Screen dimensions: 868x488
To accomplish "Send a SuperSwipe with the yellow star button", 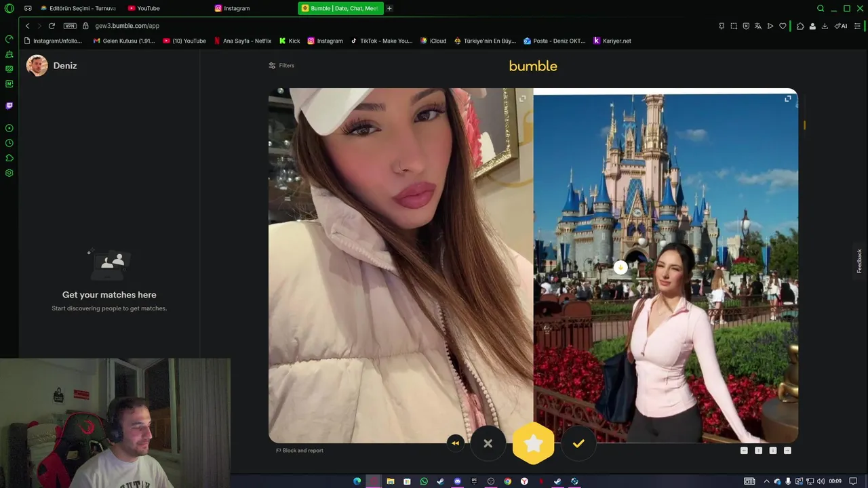I will pos(534,444).
